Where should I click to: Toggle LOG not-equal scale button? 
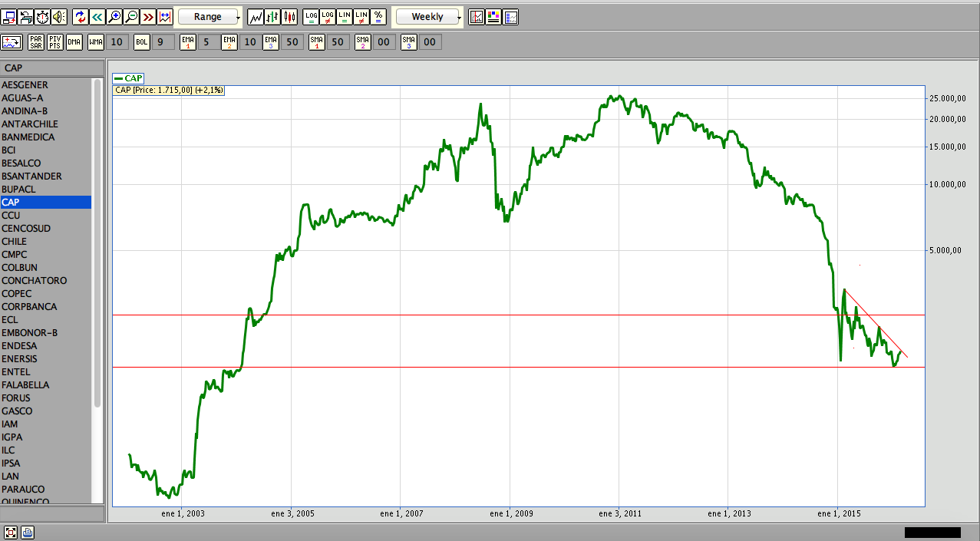pyautogui.click(x=328, y=16)
